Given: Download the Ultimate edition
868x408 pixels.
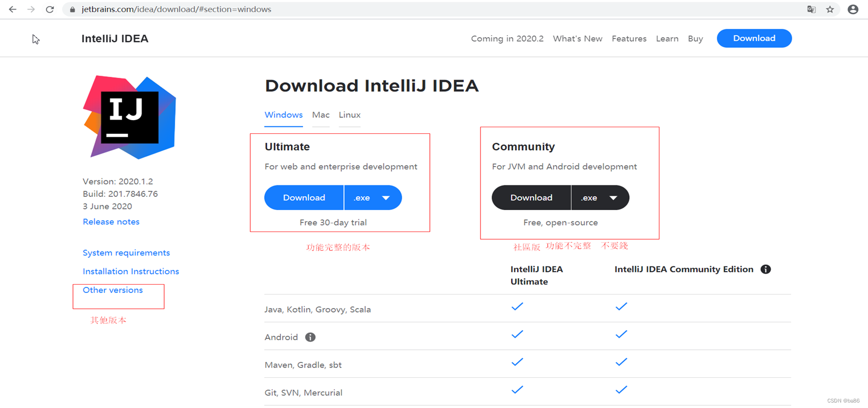Looking at the screenshot, I should coord(304,197).
